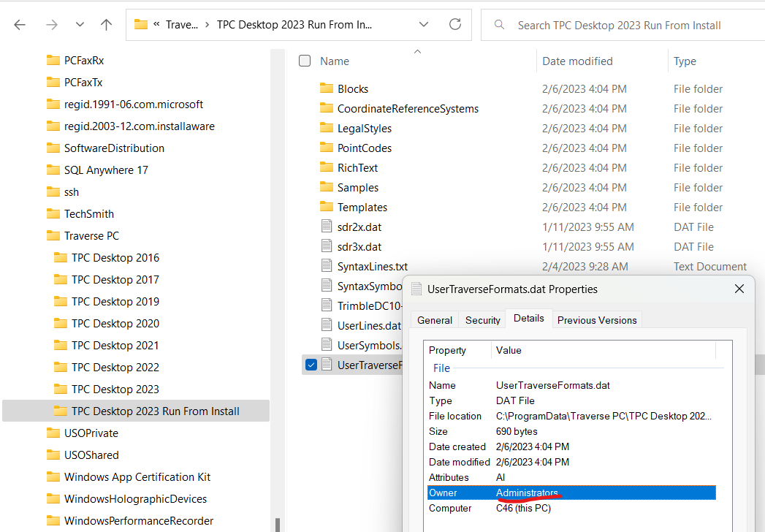Select the TrimbleDC10 file icon
This screenshot has height=532, width=765.
coord(327,305)
